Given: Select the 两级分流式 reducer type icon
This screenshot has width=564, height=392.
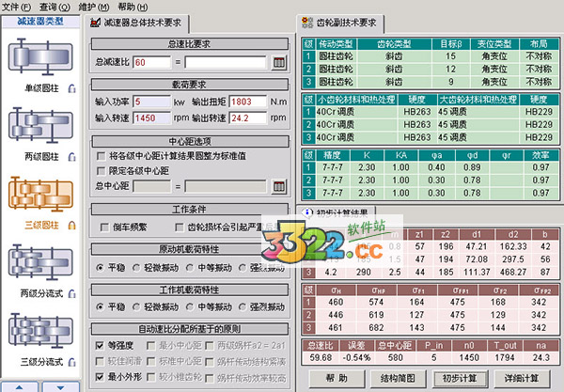Looking at the screenshot, I should (x=40, y=262).
